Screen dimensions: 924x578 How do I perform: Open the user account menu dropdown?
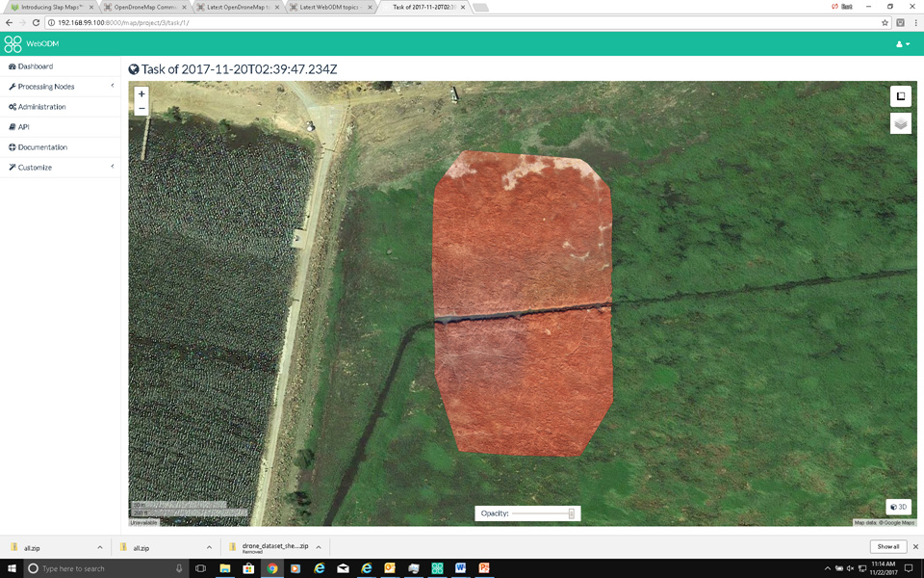pyautogui.click(x=901, y=44)
